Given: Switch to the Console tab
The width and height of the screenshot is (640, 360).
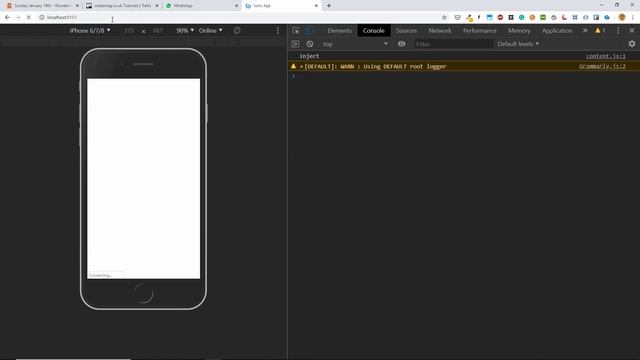Looking at the screenshot, I should pyautogui.click(x=373, y=31).
